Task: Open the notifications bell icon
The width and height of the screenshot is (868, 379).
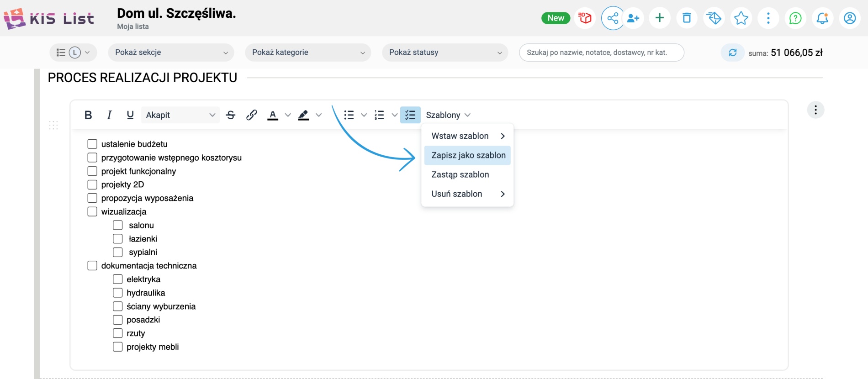Action: [x=822, y=18]
